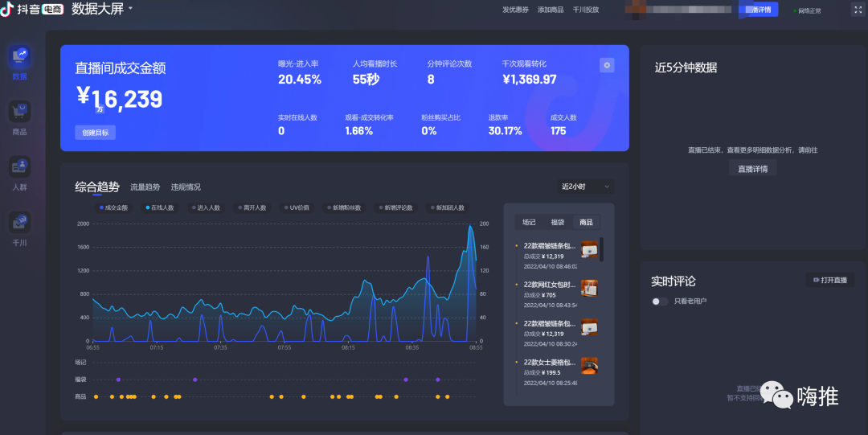Switch to the 流量趋势 tab
Screen dimensions: 868x435
145,187
